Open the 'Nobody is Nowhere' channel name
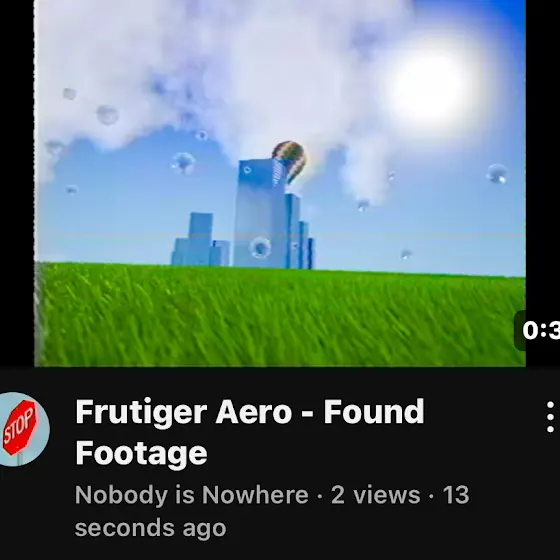 coord(191,495)
